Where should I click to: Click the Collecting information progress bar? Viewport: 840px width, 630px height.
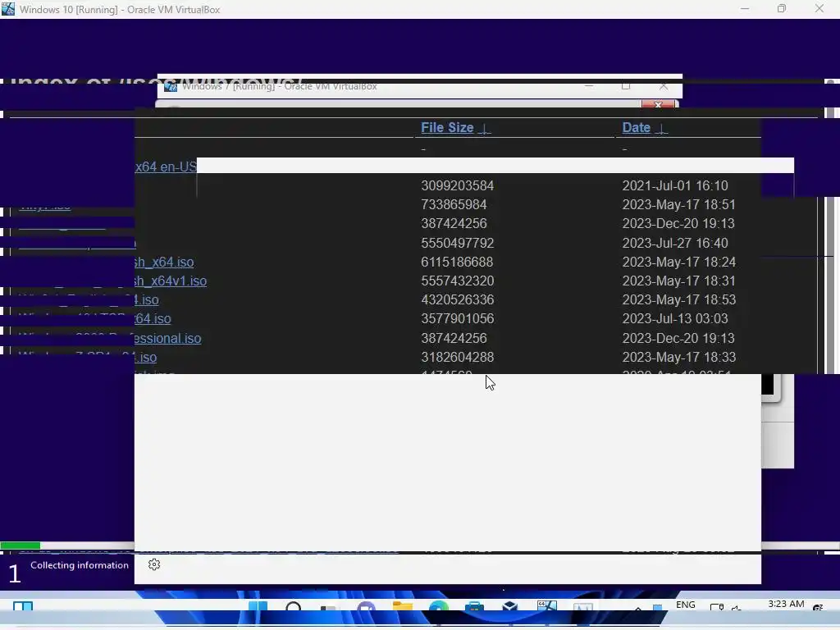(67, 546)
